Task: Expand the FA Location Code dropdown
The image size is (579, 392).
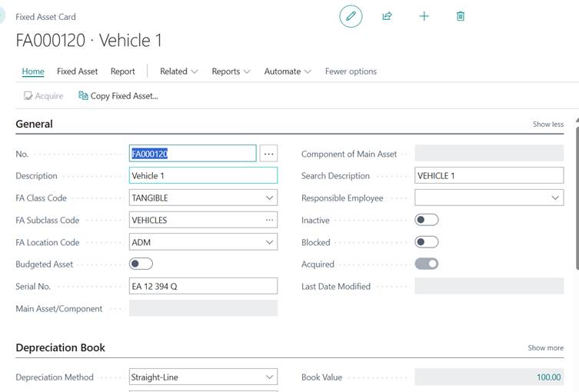Action: tap(270, 242)
